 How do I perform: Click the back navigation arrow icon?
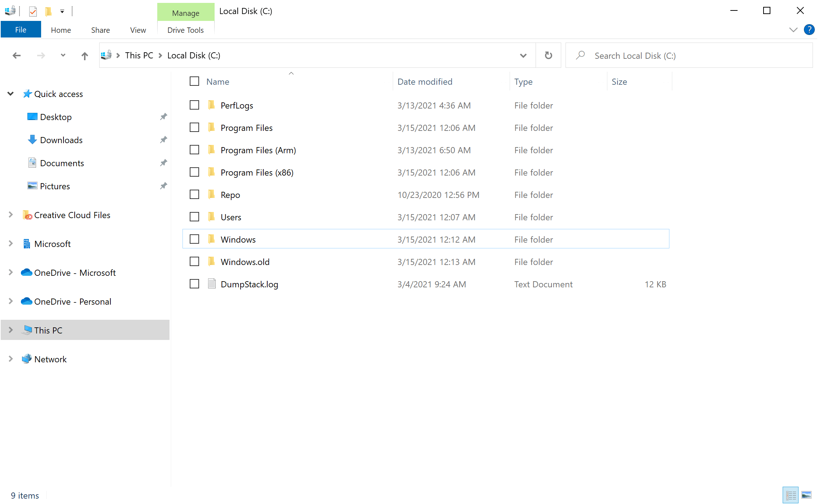[16, 56]
